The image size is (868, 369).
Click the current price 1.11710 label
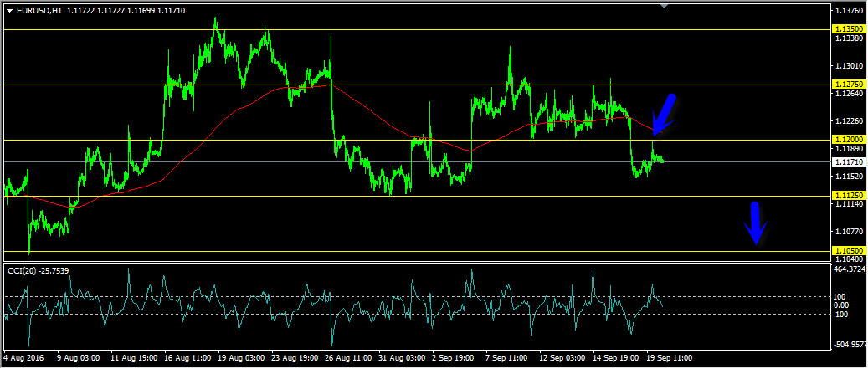pos(848,162)
